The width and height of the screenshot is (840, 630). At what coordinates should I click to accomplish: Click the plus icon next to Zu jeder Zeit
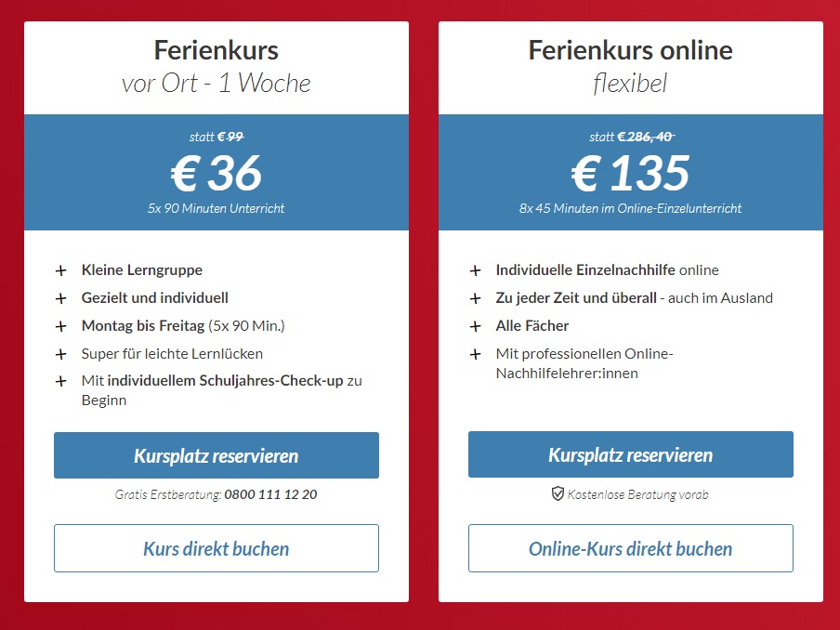point(475,298)
